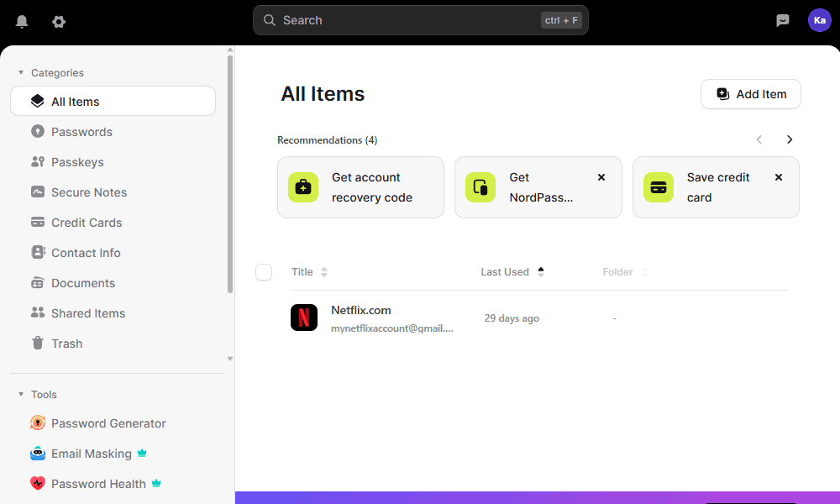Collapse the Tools section
This screenshot has height=504, width=840.
[21, 395]
